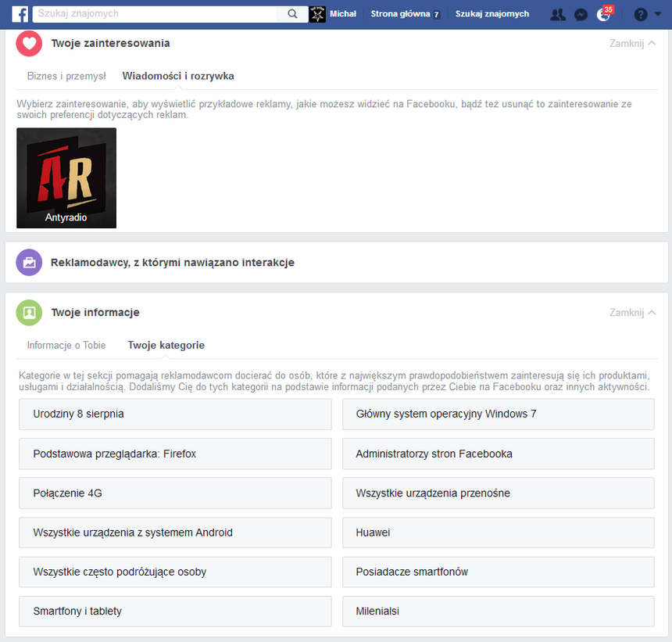This screenshot has width=672, height=642.
Task: Select Twoje kategorie tab
Action: (166, 345)
